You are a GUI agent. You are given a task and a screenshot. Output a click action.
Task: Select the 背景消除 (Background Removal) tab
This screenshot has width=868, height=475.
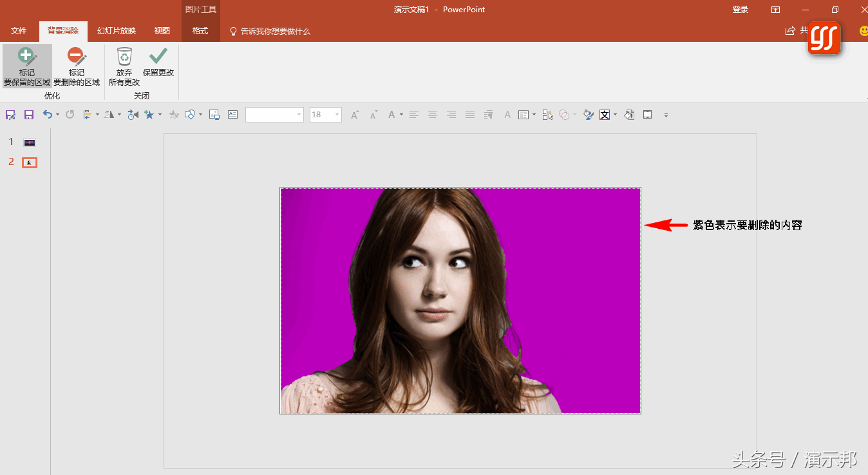pos(63,31)
